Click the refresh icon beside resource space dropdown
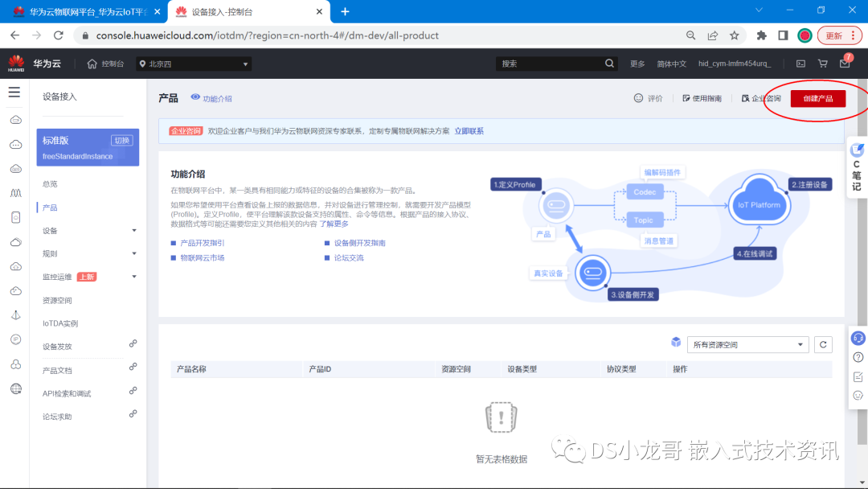Viewport: 868px width, 489px height. click(823, 344)
